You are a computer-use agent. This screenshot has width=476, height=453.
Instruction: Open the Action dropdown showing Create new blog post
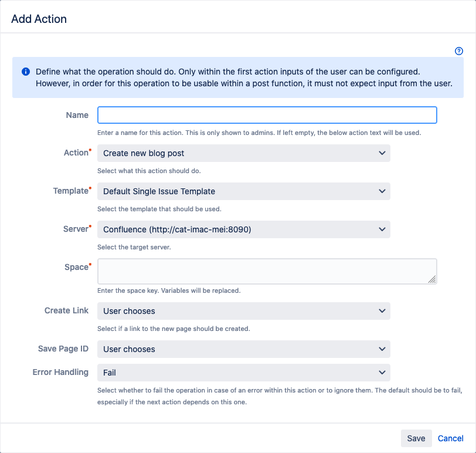pos(243,153)
